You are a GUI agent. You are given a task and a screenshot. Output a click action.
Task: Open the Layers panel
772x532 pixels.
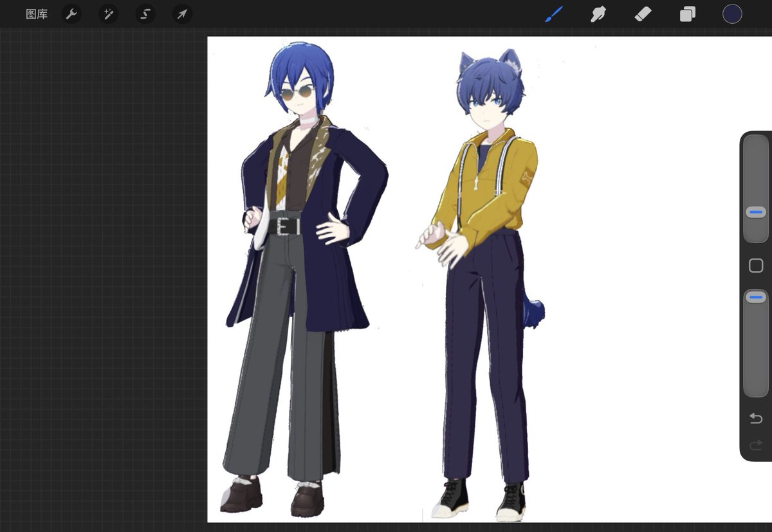pos(688,14)
